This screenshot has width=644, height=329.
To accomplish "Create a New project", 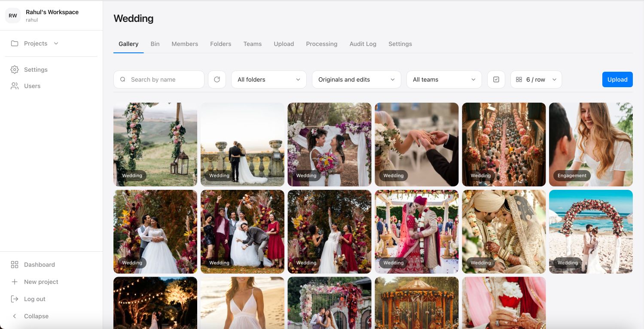I will point(41,282).
